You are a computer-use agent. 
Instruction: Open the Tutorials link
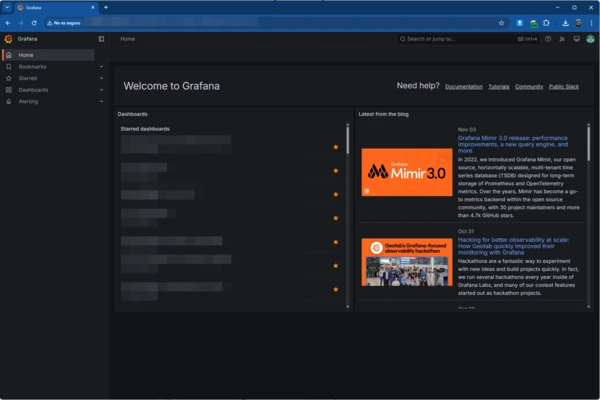click(x=499, y=87)
